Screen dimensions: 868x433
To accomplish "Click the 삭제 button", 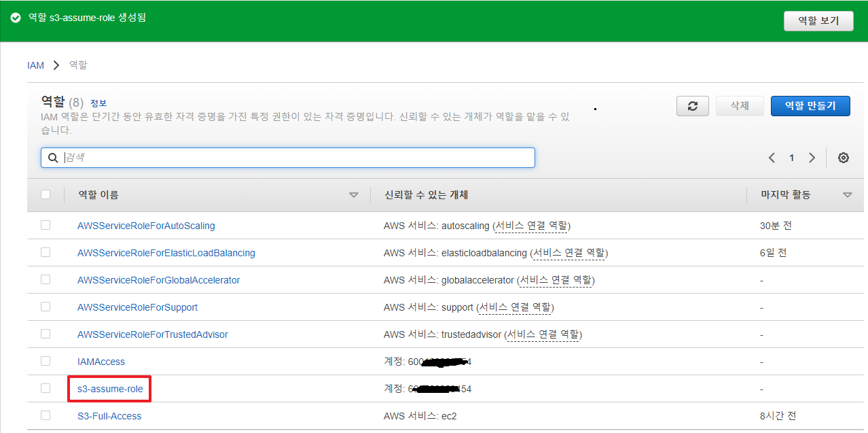I will coord(740,106).
